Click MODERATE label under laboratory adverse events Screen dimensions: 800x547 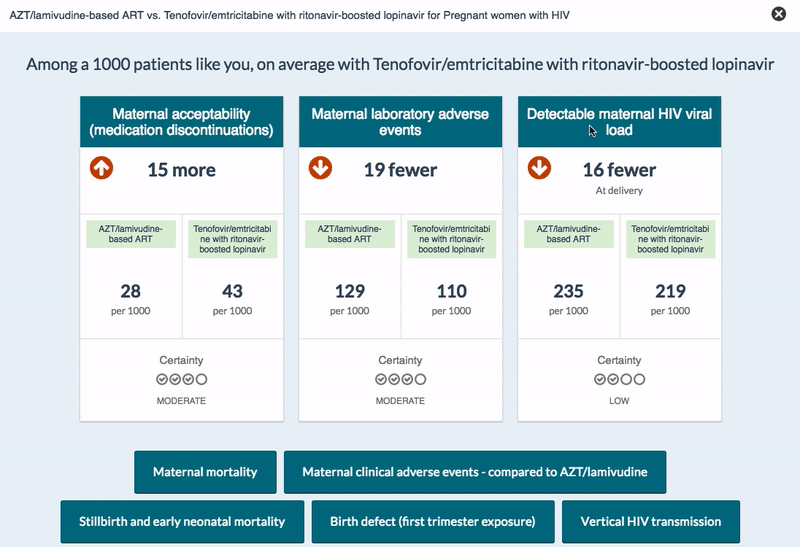401,401
